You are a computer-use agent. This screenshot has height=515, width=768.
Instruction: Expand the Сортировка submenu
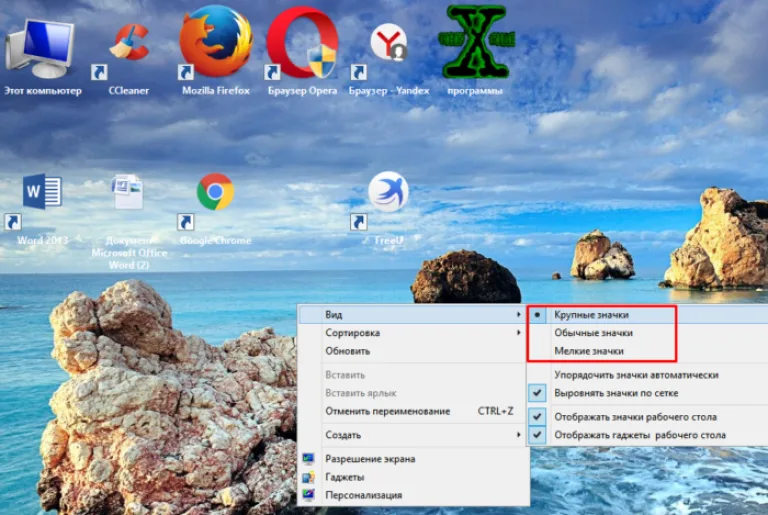point(413,333)
